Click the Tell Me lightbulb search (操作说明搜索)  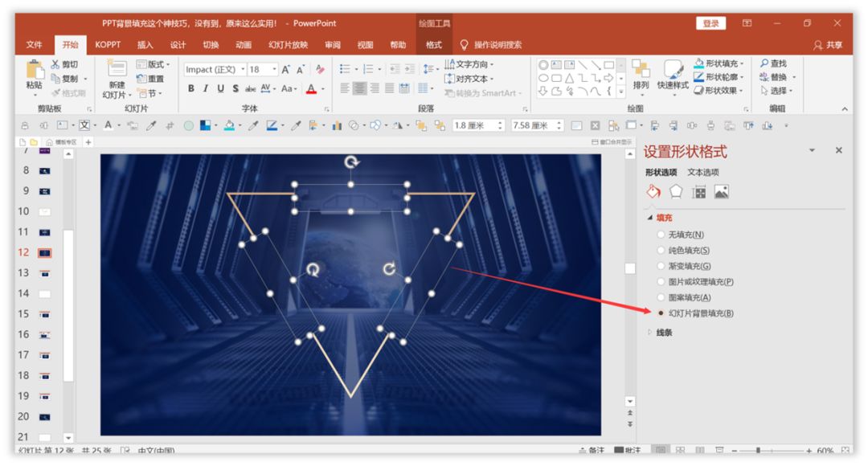pyautogui.click(x=490, y=45)
